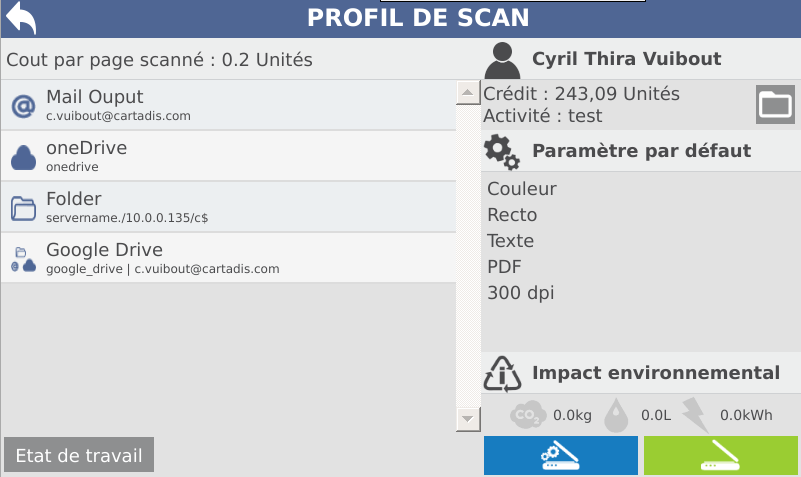
Task: Choose the oneDrive scan profile
Action: tap(228, 156)
